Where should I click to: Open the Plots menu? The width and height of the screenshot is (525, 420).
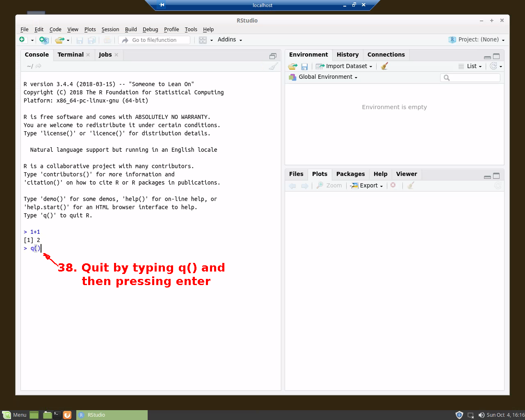pyautogui.click(x=90, y=29)
